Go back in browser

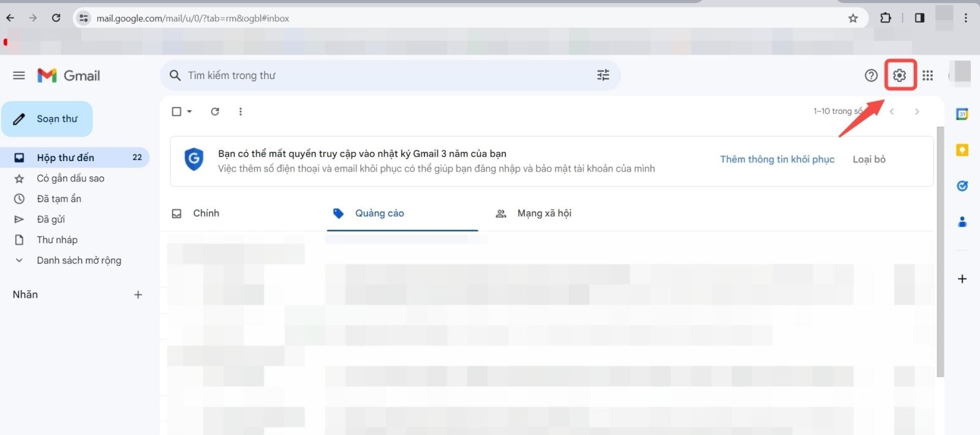point(10,18)
